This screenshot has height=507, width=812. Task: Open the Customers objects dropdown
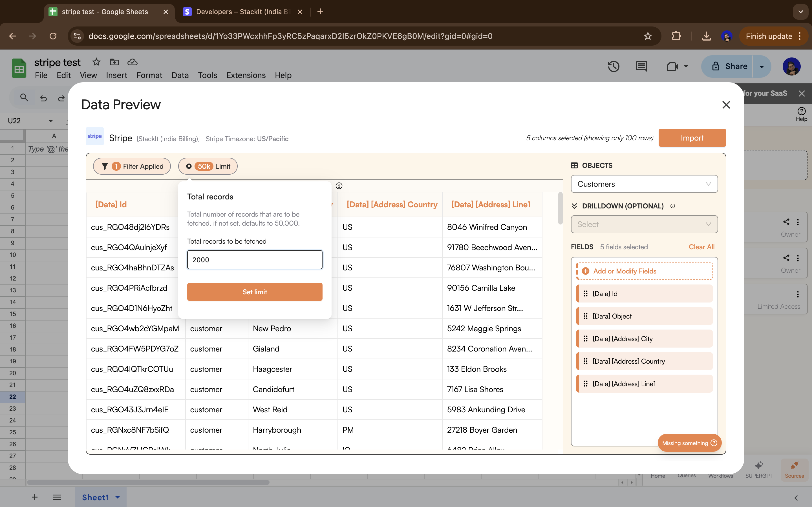[644, 184]
